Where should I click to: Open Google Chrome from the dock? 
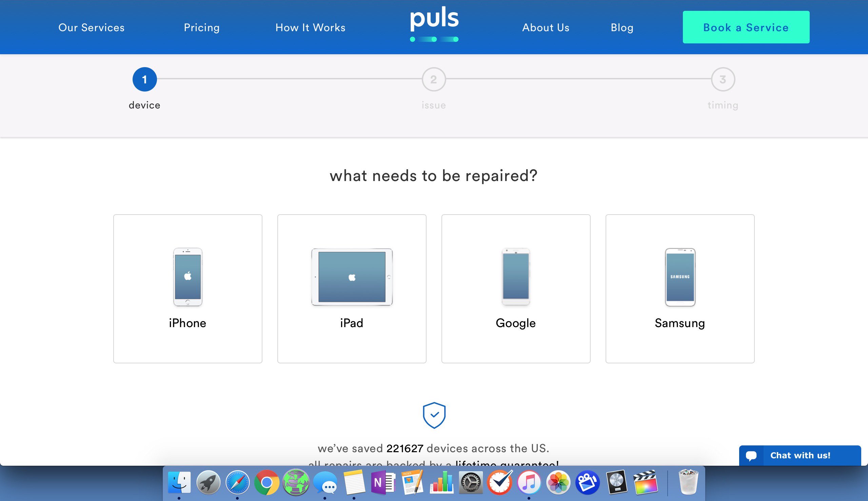tap(267, 482)
